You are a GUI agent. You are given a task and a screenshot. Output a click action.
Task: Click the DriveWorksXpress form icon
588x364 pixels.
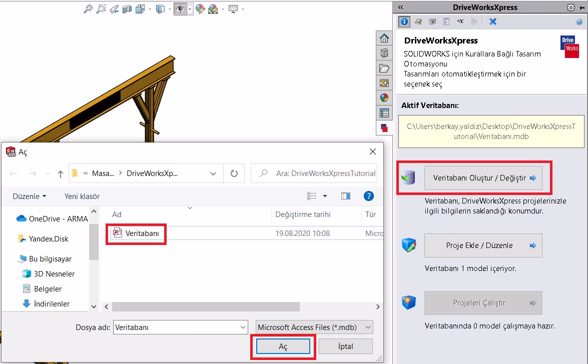click(x=446, y=21)
